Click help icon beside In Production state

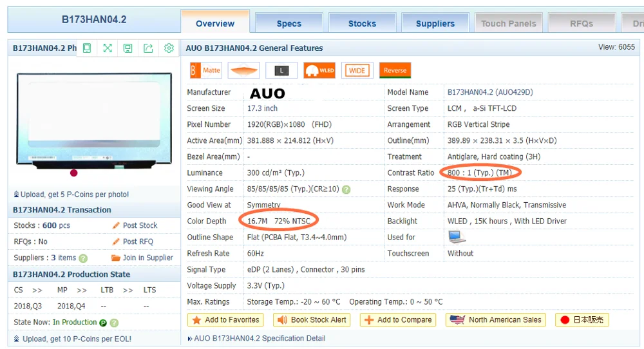pos(114,323)
